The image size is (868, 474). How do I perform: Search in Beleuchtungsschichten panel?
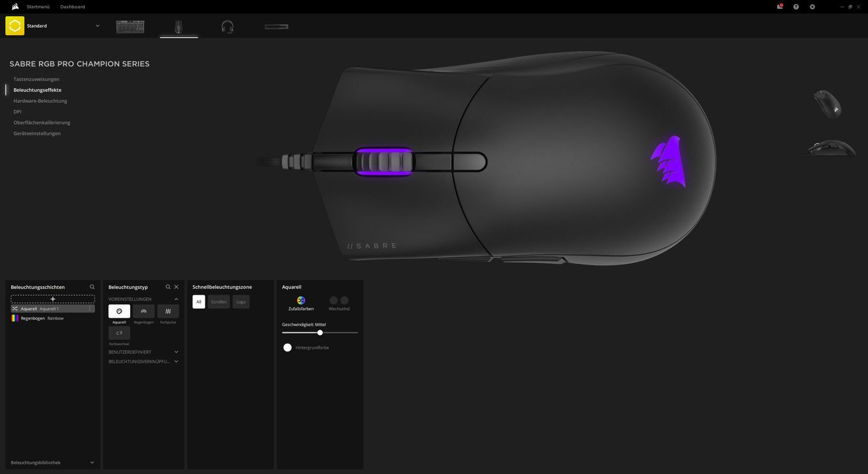click(92, 287)
